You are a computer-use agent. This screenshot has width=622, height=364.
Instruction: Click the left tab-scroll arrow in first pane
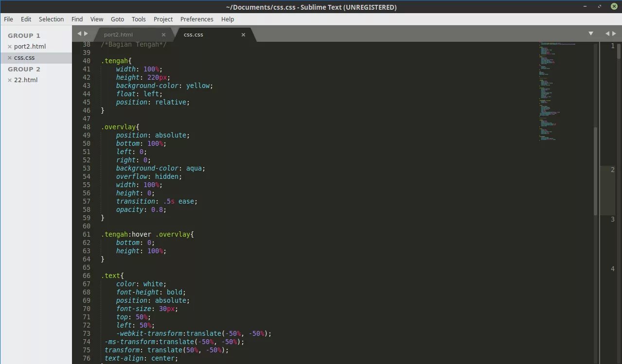(x=79, y=34)
